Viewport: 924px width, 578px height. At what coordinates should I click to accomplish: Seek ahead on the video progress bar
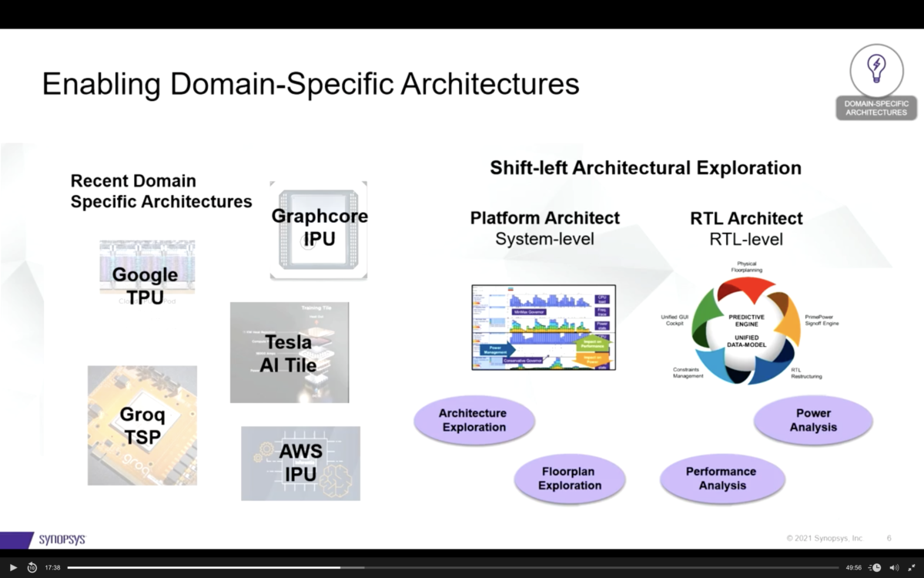(539, 567)
